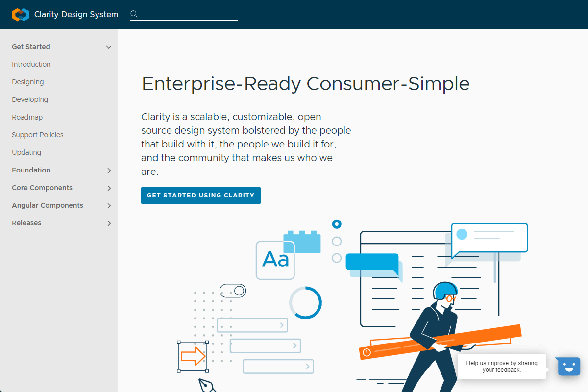Image resolution: width=588 pixels, height=392 pixels.
Task: Open the feedback smiley chat icon
Action: coord(569,367)
